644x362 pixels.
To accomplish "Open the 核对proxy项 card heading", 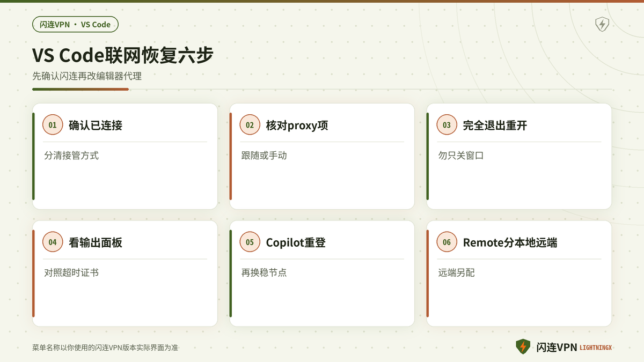I will (x=297, y=125).
